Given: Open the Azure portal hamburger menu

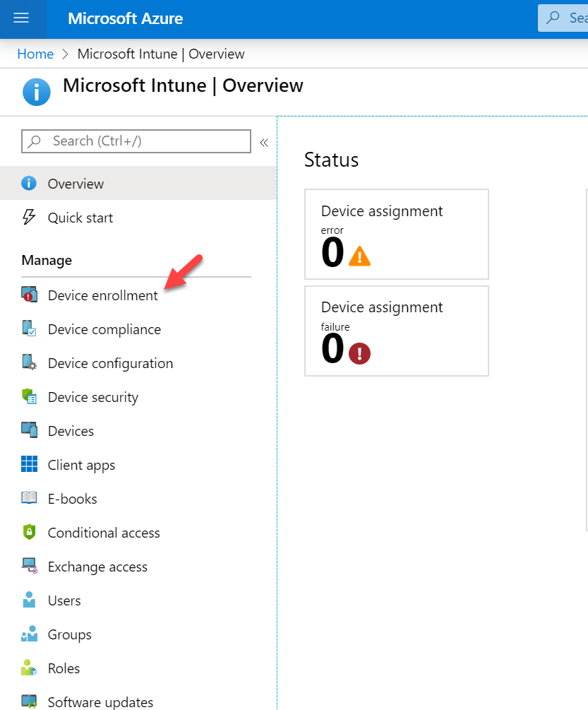Looking at the screenshot, I should [x=23, y=19].
